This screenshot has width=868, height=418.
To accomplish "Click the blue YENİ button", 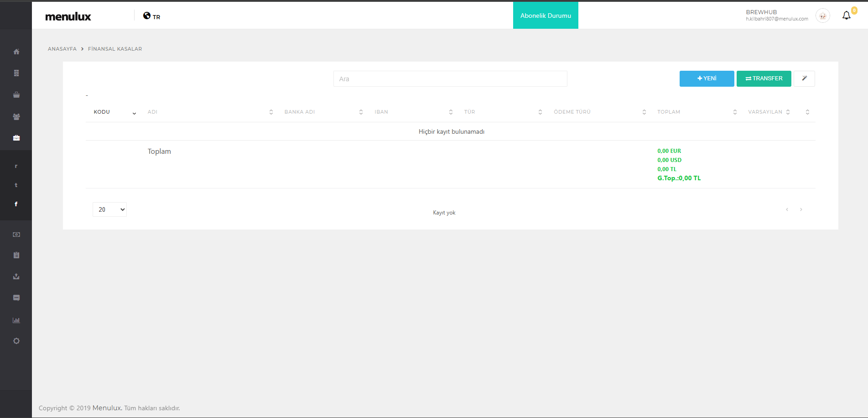I will click(707, 78).
